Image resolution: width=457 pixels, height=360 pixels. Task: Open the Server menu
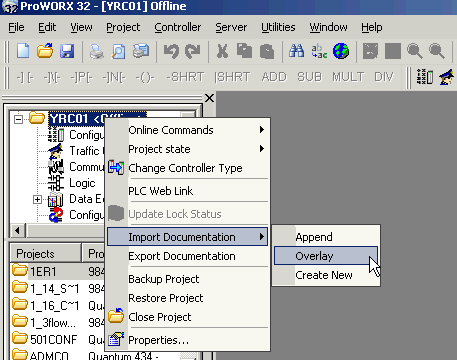point(231,27)
